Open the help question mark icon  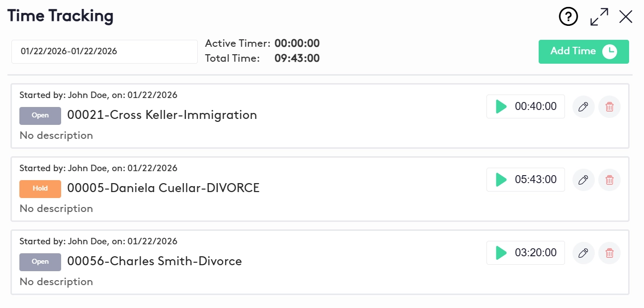click(568, 17)
